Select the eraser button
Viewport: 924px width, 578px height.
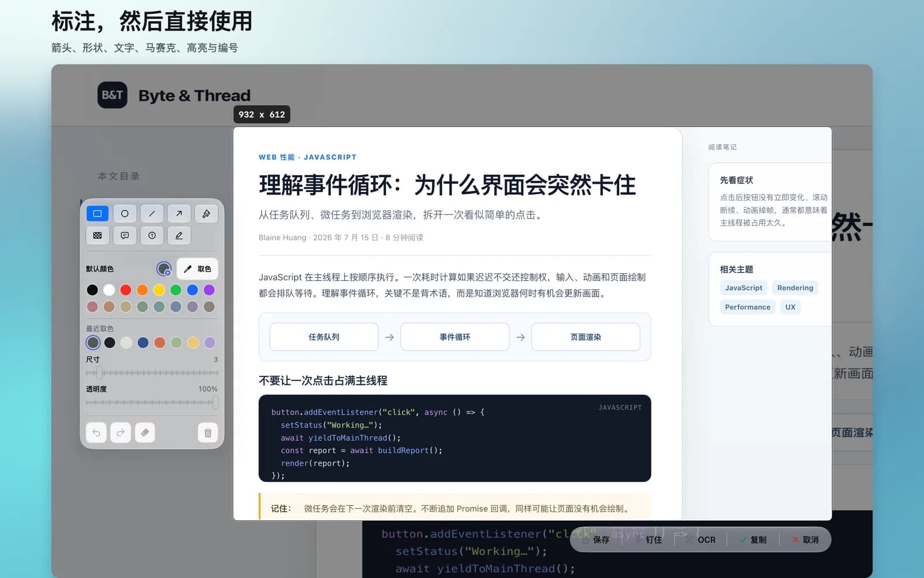(x=145, y=432)
